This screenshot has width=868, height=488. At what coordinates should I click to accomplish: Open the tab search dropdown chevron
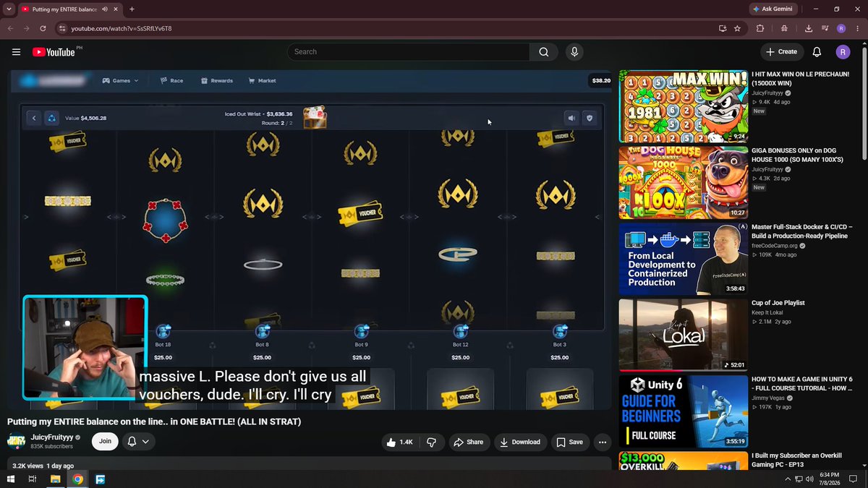click(7, 9)
